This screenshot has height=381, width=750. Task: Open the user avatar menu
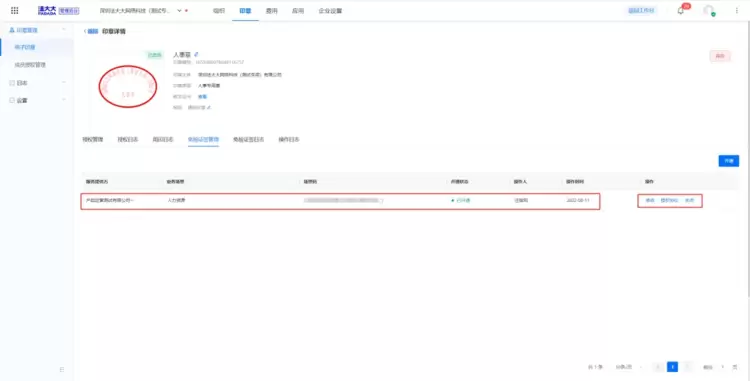(708, 11)
